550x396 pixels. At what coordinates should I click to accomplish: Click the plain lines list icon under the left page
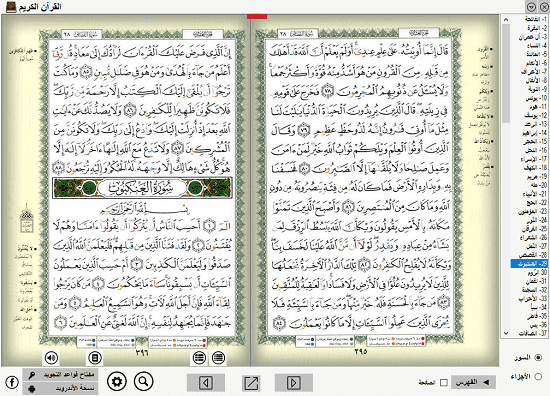pyautogui.click(x=219, y=358)
